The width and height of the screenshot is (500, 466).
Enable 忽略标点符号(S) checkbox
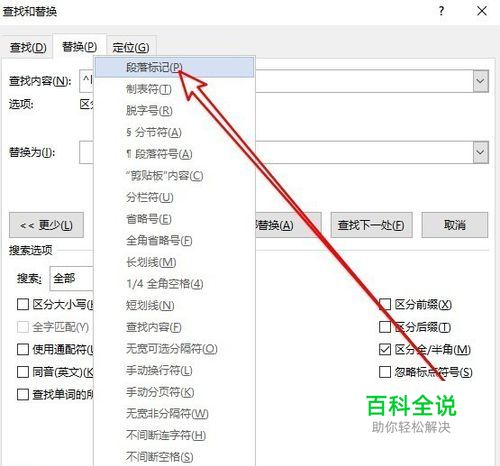pyautogui.click(x=385, y=372)
